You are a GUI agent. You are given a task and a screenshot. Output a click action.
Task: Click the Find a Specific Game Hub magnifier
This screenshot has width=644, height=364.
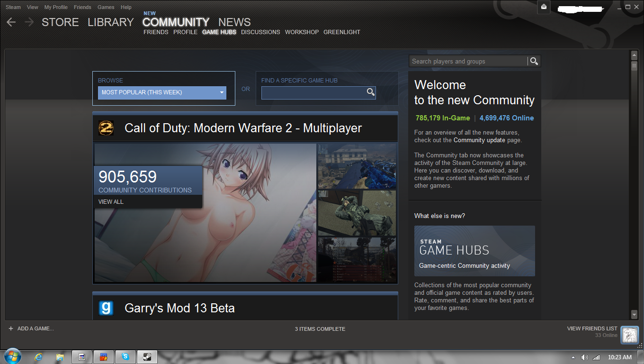tap(371, 92)
